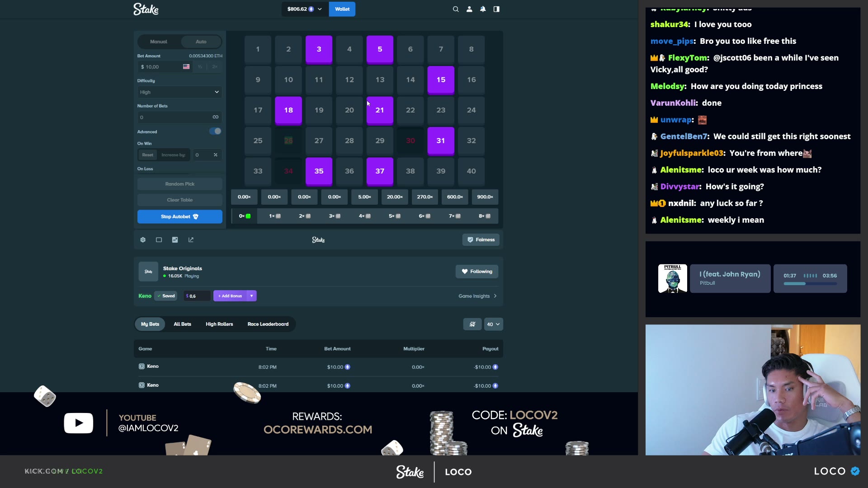Click the YouTube play logo in banner
868x488 pixels.
pos(79,423)
